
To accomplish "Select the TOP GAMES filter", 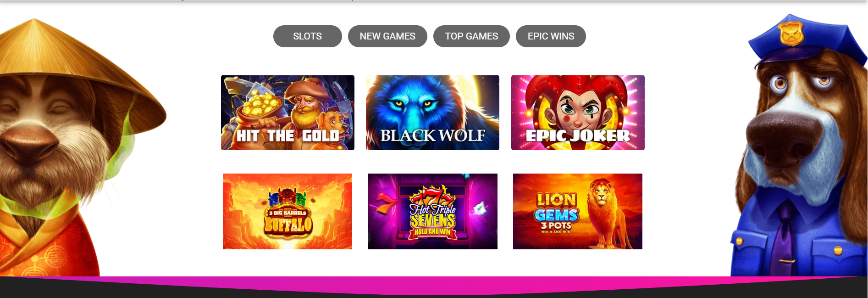I will [471, 36].
